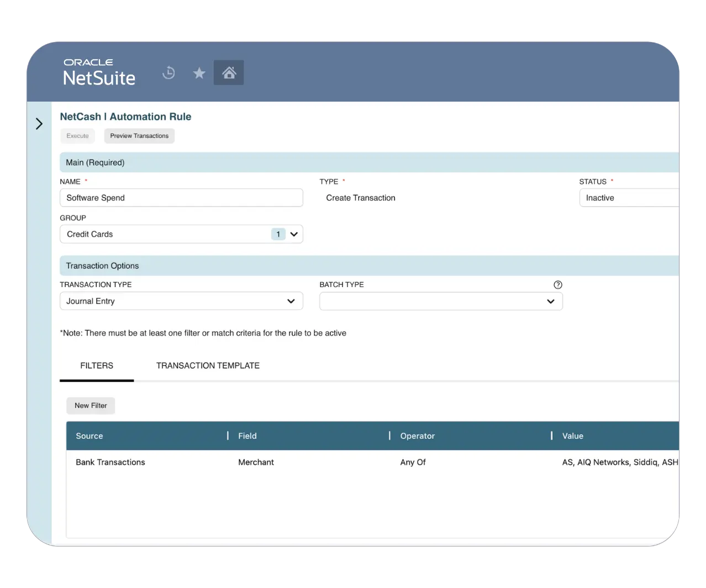Screen dimensions: 706x588
Task: Click the Group count badge 1
Action: [278, 234]
